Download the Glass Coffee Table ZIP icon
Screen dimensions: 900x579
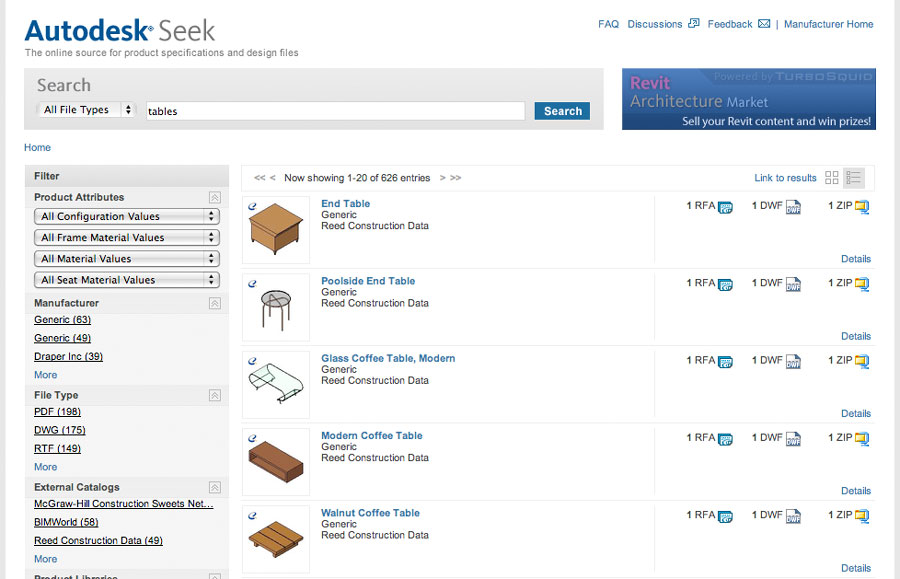pyautogui.click(x=862, y=362)
